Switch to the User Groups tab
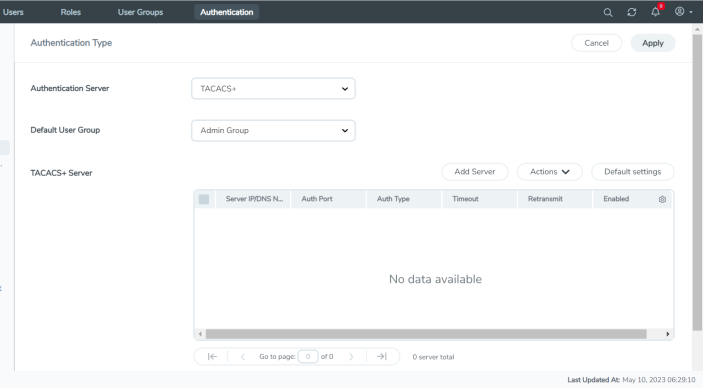 (x=140, y=12)
